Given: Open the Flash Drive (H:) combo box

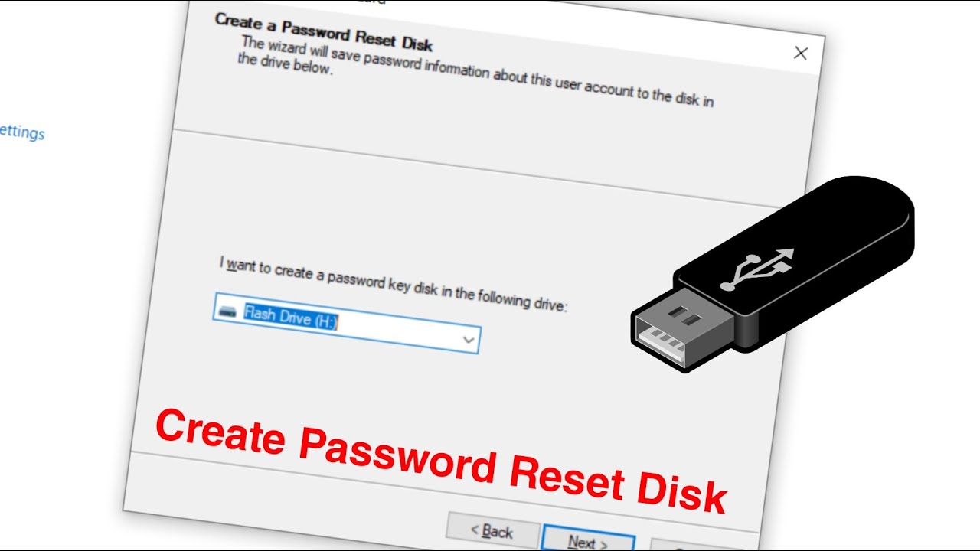Looking at the screenshot, I should point(347,323).
